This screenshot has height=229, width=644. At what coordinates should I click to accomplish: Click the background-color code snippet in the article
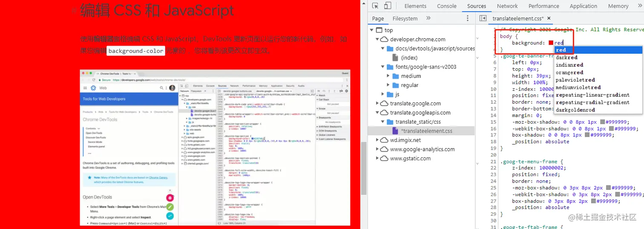pyautogui.click(x=136, y=51)
